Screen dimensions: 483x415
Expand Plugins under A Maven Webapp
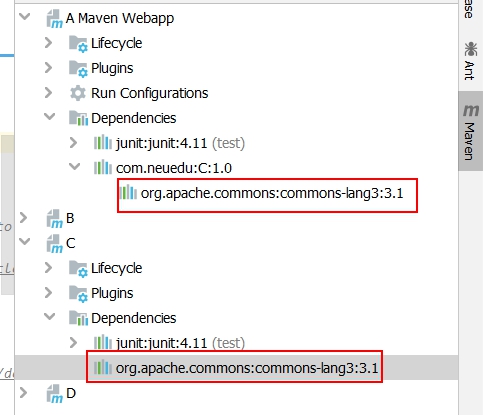[49, 68]
